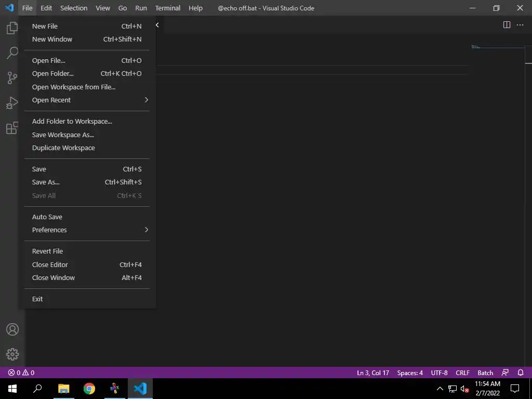Viewport: 532px width, 399px height.
Task: Choose Add Folder to Workspace...
Action: (x=87, y=122)
